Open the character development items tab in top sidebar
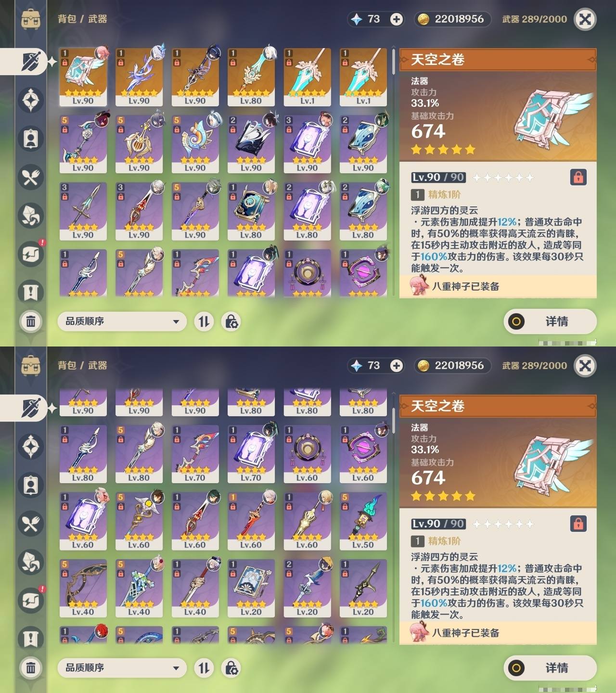Screen dimensions: 616x693 tap(31, 139)
